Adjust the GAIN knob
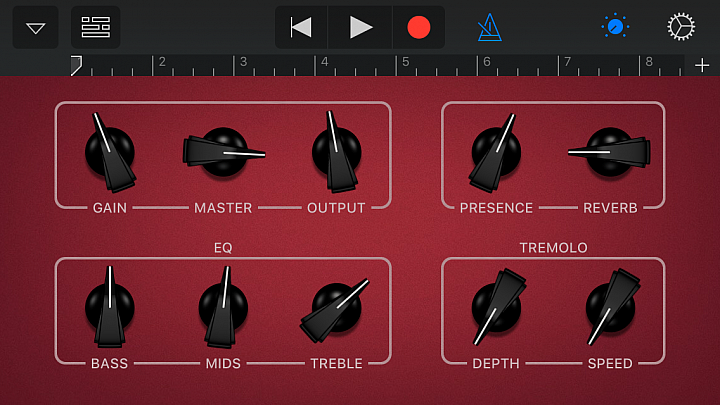Viewport: 720px width, 405px height. 110,152
